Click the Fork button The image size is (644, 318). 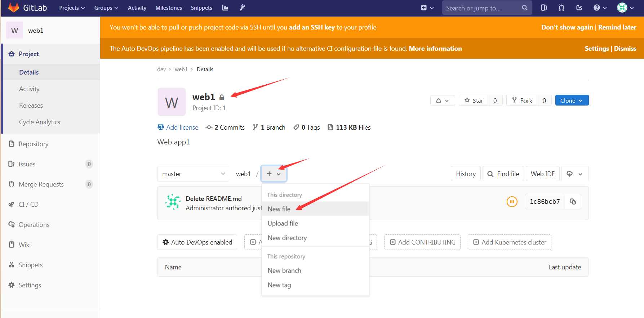(x=522, y=100)
